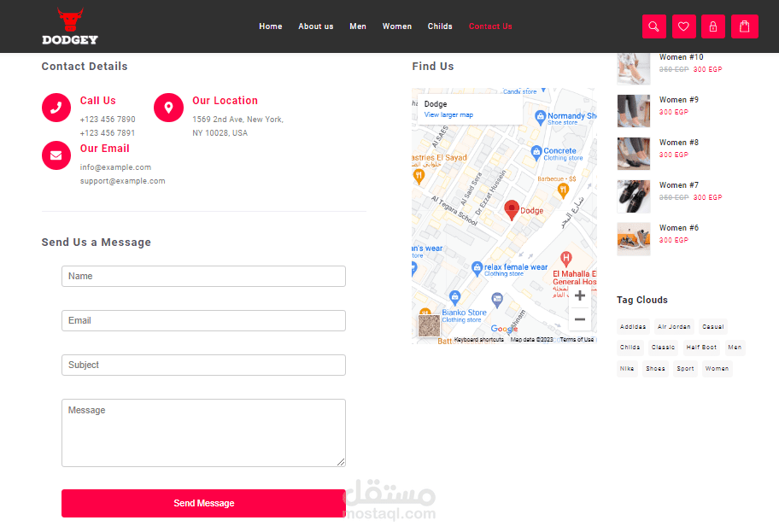Click the Women #8 product title
Image resolution: width=779 pixels, height=532 pixels.
679,143
